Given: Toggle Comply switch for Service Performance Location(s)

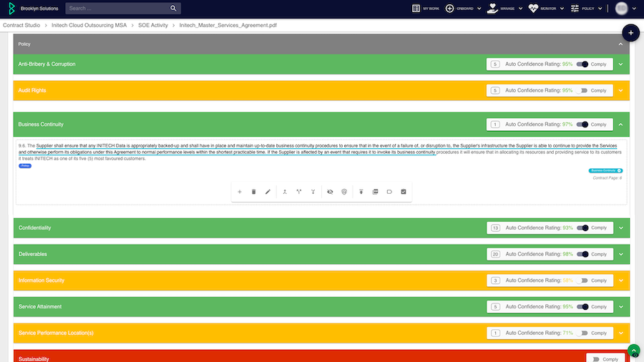Looking at the screenshot, I should [x=582, y=333].
